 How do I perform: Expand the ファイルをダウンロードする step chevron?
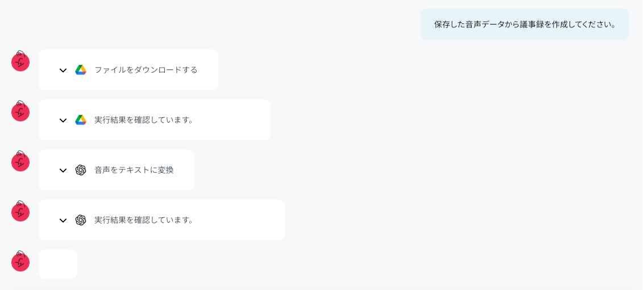63,71
